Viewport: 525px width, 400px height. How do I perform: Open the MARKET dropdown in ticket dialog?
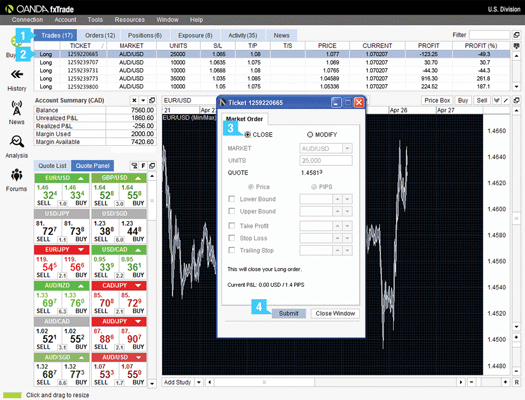pos(347,148)
